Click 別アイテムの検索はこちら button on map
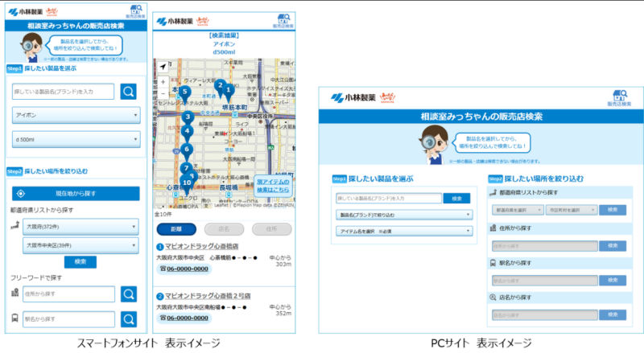The image size is (644, 353). pos(273,186)
